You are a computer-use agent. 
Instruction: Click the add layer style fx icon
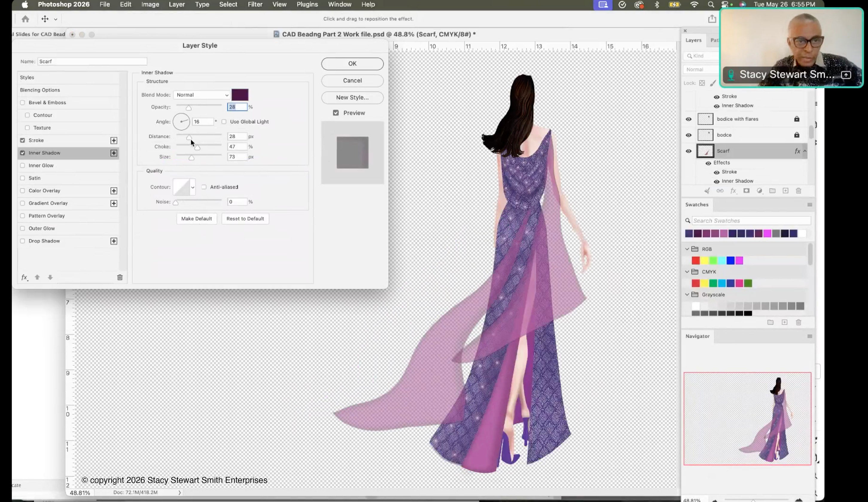pos(733,191)
